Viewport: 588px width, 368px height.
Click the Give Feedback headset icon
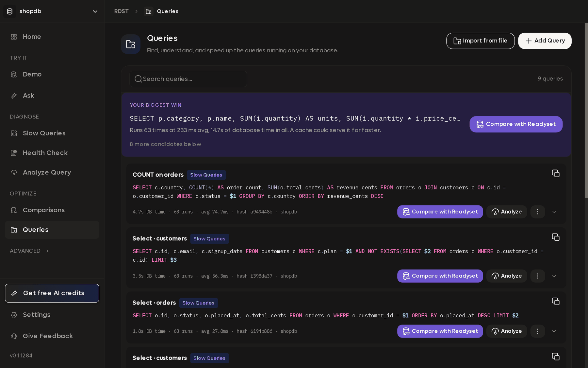14,336
